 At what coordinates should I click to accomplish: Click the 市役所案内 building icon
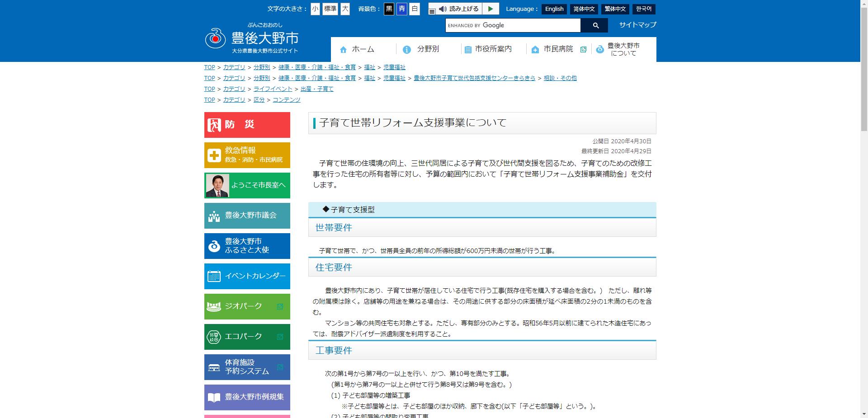[x=467, y=49]
